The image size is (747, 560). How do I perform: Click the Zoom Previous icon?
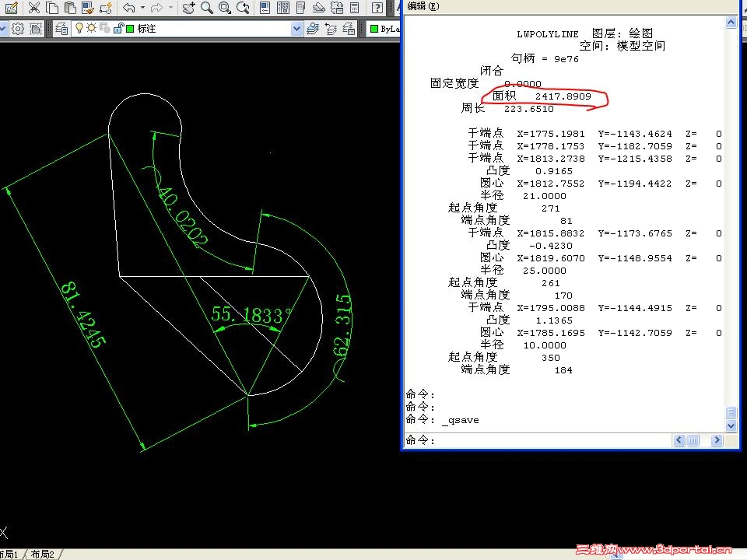pos(243,7)
